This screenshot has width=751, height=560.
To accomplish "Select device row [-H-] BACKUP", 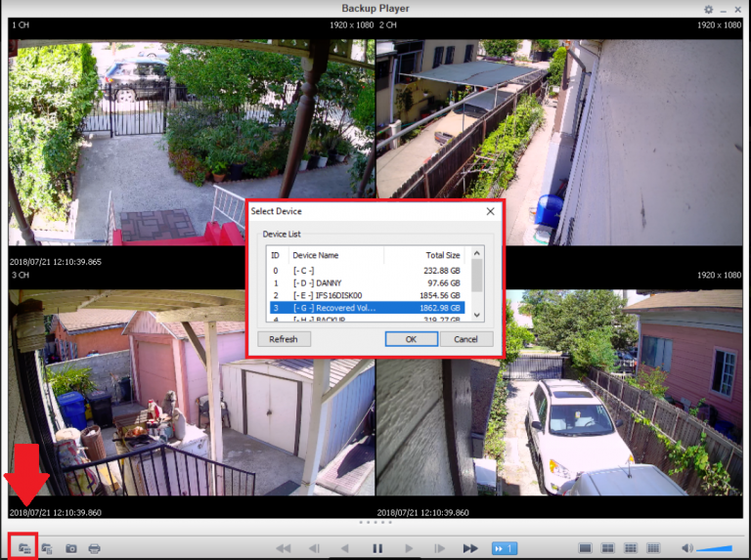I will click(x=367, y=319).
